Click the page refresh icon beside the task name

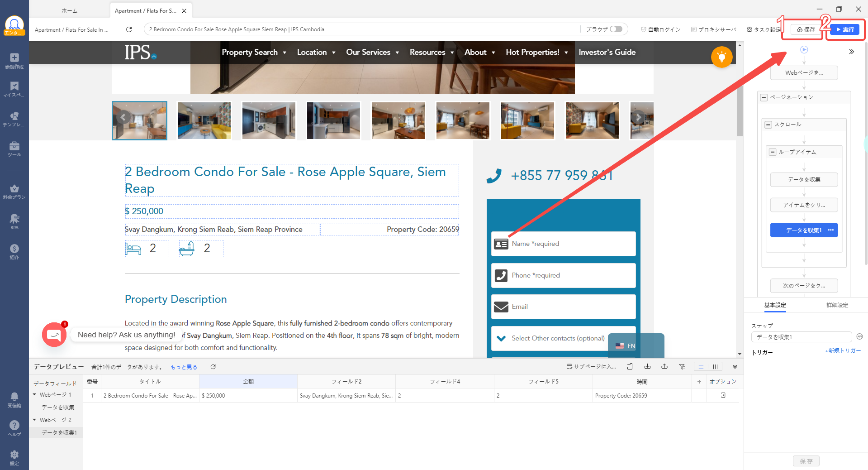129,29
